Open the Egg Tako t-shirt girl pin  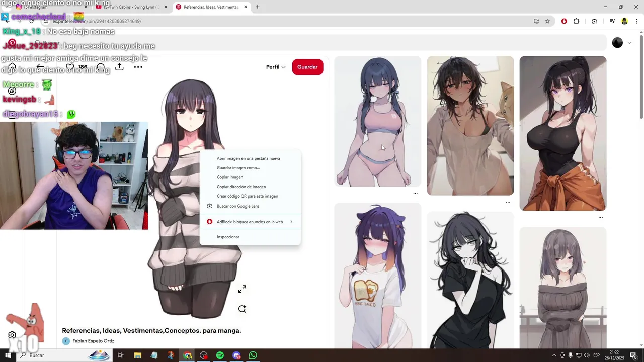[x=378, y=276]
